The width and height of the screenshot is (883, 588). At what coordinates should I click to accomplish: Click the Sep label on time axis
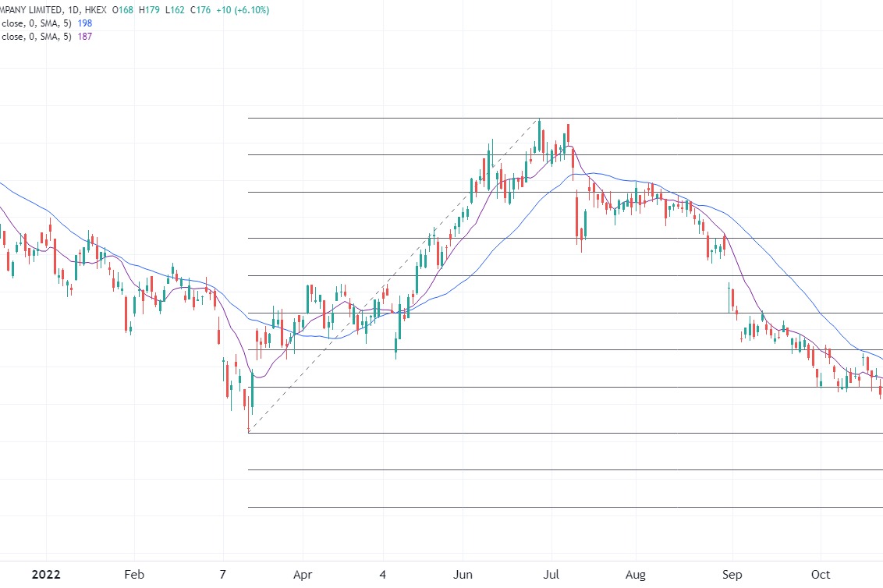(732, 576)
